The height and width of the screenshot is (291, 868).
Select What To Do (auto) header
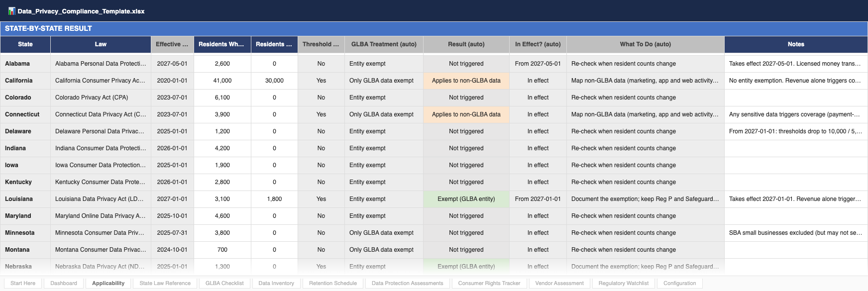click(x=646, y=44)
